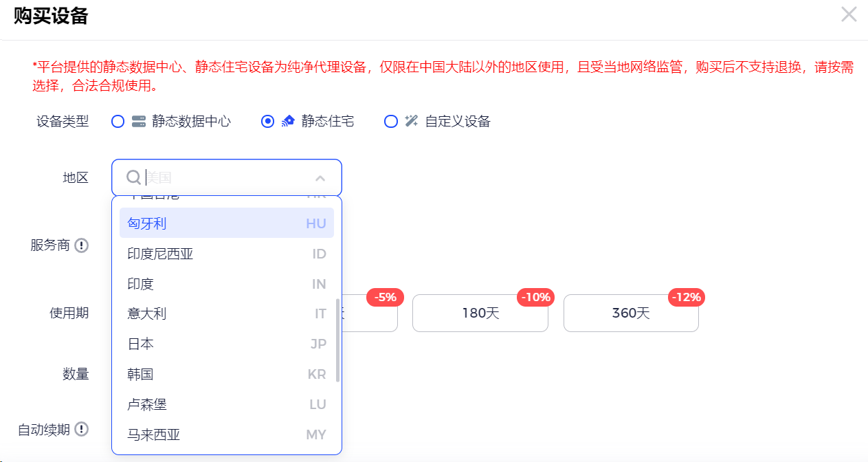This screenshot has width=868, height=462.
Task: Select the 360天 usage period option
Action: [x=630, y=313]
